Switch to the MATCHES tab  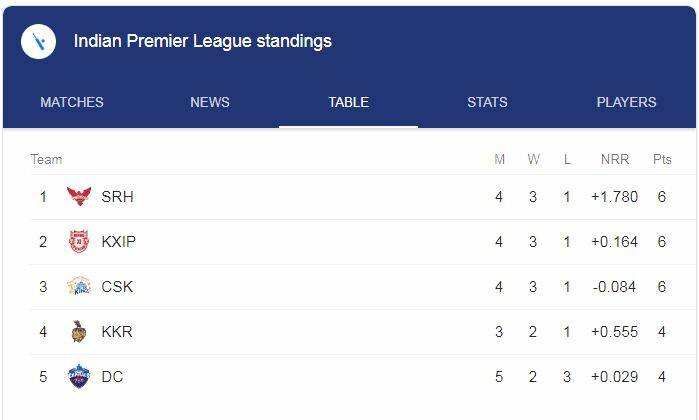(x=72, y=102)
